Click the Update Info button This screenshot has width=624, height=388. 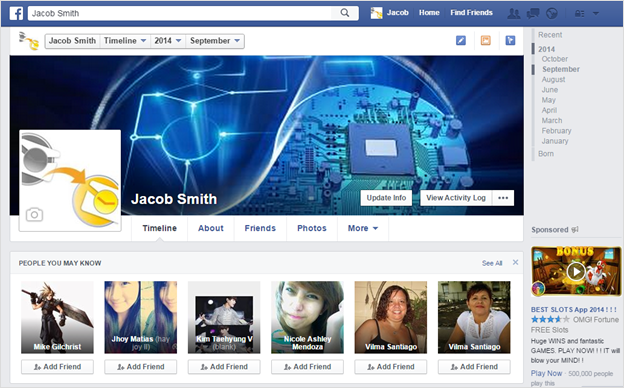coord(386,198)
